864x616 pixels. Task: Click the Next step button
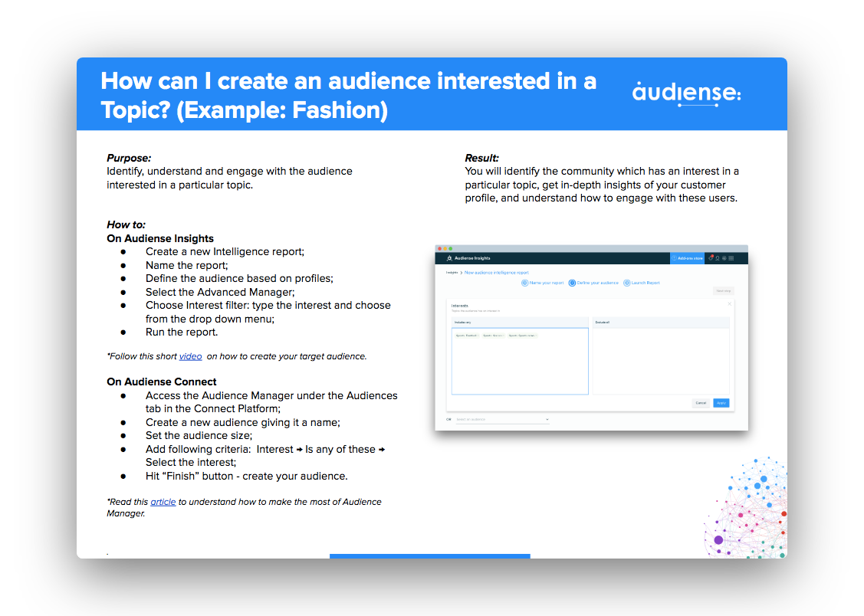(x=724, y=290)
